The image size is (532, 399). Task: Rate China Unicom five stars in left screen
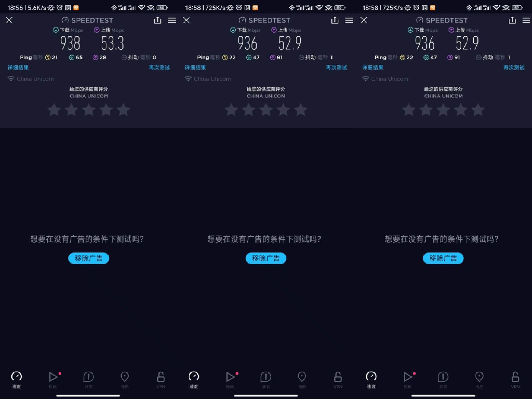click(123, 110)
